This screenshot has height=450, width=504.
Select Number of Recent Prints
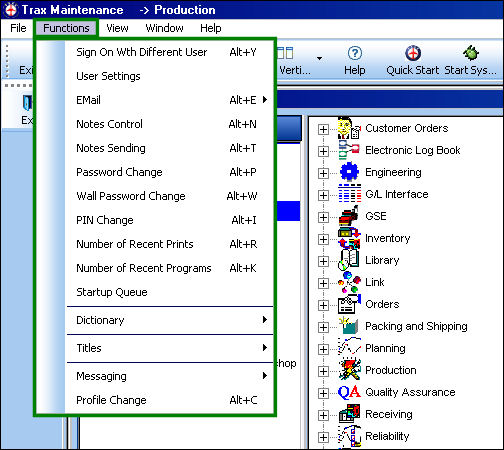pos(170,244)
